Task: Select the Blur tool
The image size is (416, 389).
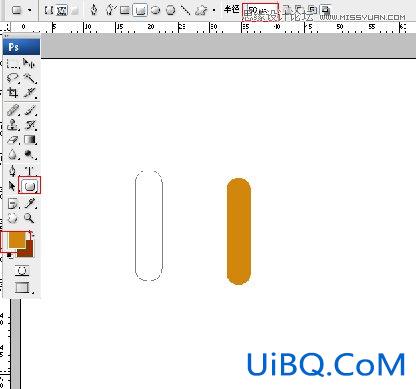Action: point(13,154)
